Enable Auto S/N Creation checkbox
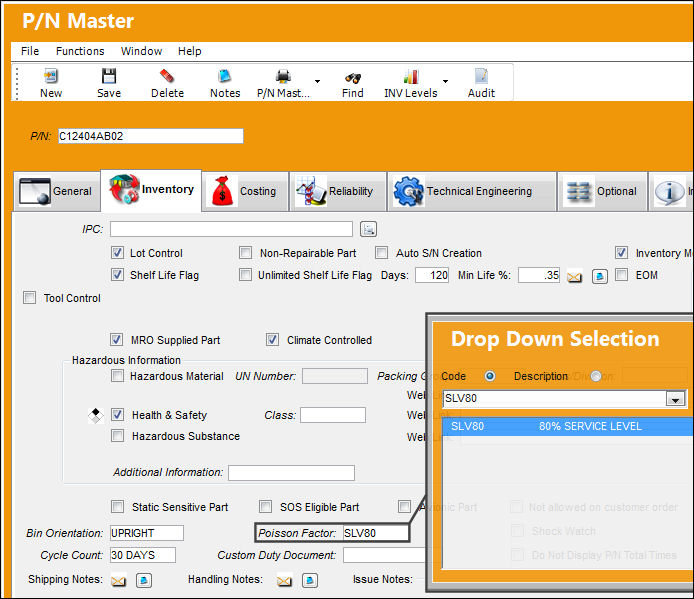 pyautogui.click(x=381, y=253)
